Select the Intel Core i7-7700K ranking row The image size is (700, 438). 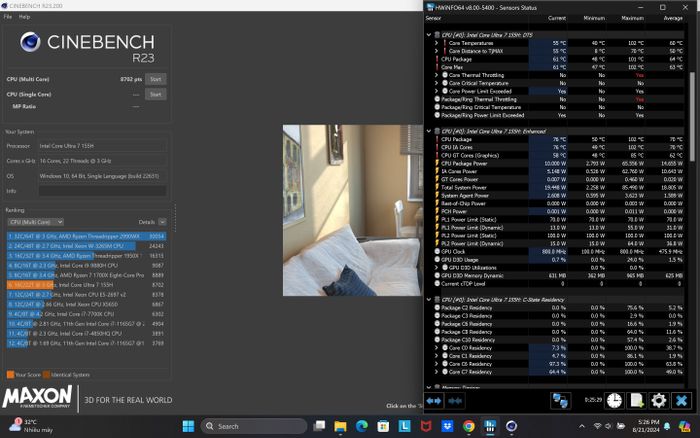87,314
